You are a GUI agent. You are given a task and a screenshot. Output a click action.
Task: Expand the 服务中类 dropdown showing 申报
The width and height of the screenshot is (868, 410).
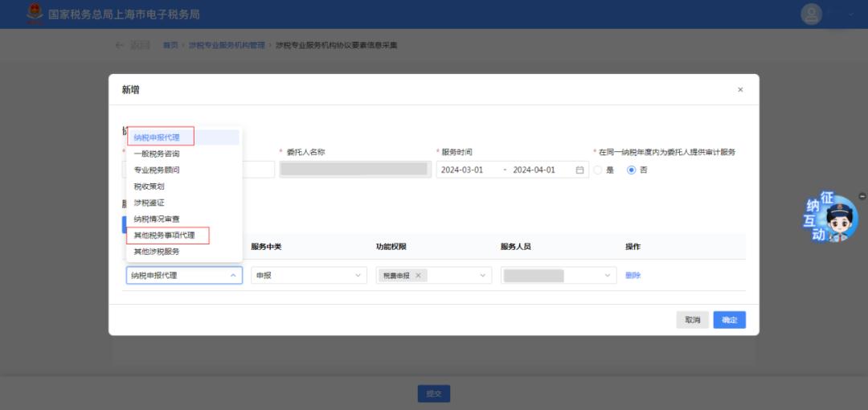coord(358,276)
